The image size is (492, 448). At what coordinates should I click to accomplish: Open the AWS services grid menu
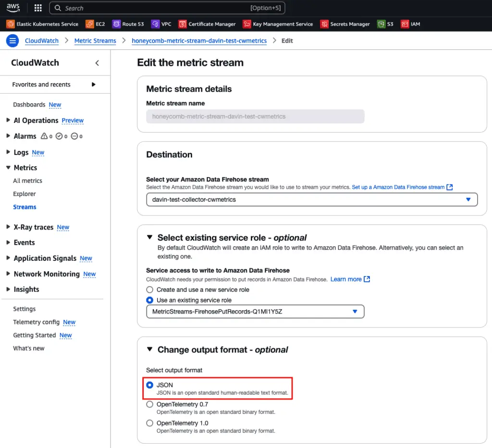(x=38, y=8)
